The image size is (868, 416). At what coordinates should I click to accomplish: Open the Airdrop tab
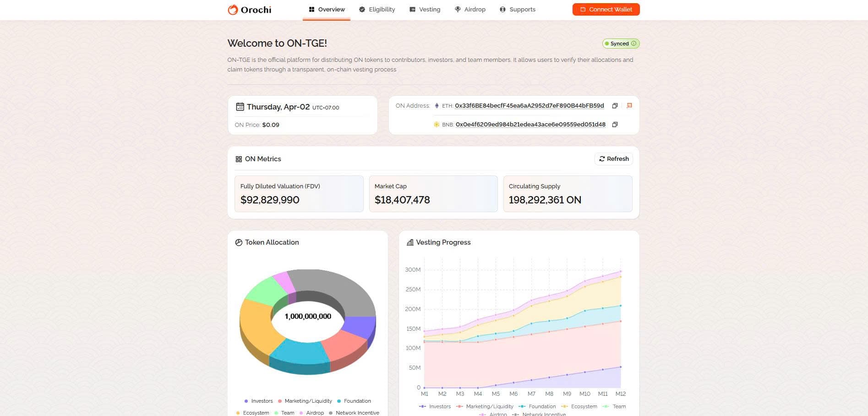[x=470, y=10]
